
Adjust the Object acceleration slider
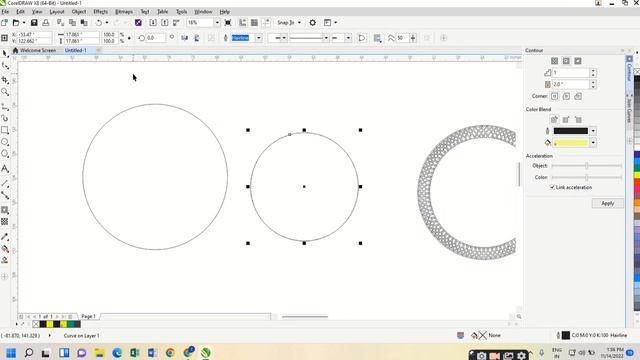[x=587, y=166]
